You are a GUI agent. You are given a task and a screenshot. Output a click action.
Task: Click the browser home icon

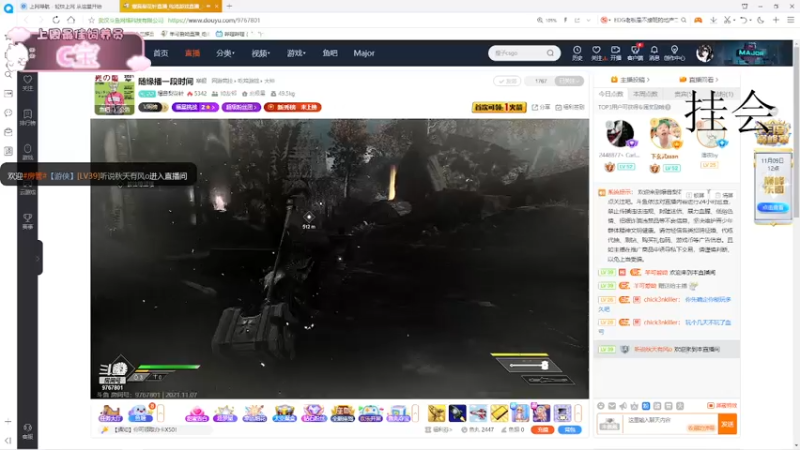(71, 20)
